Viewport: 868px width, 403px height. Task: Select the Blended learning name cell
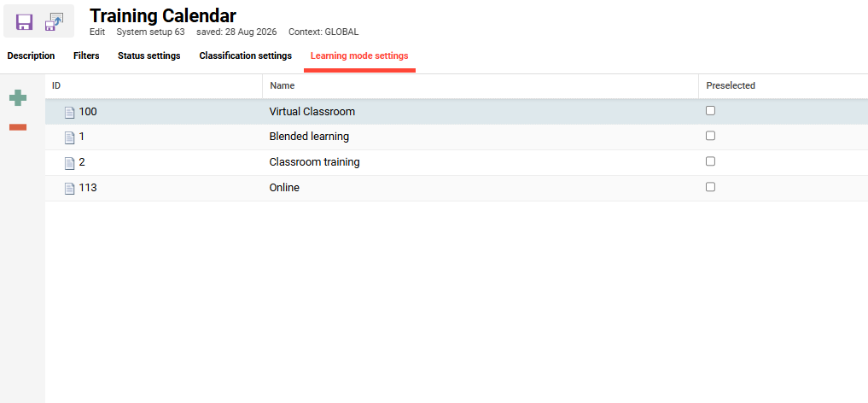click(x=309, y=136)
